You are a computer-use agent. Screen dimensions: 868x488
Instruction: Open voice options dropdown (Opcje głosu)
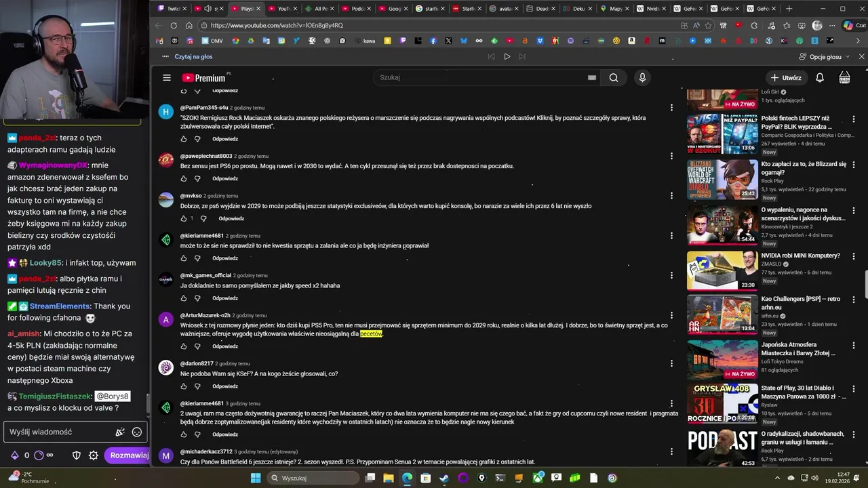coord(825,57)
